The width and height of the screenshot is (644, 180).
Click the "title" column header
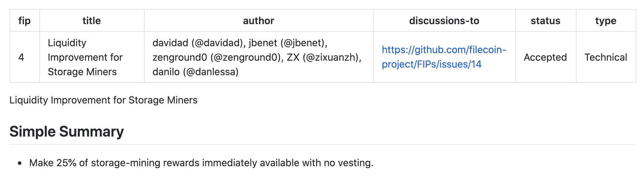pyautogui.click(x=92, y=21)
